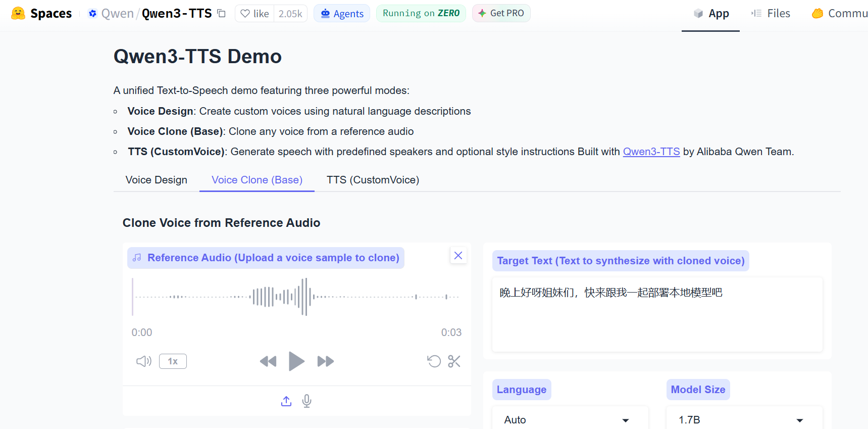
Task: Trim the reference audio with scissors
Action: pos(454,361)
